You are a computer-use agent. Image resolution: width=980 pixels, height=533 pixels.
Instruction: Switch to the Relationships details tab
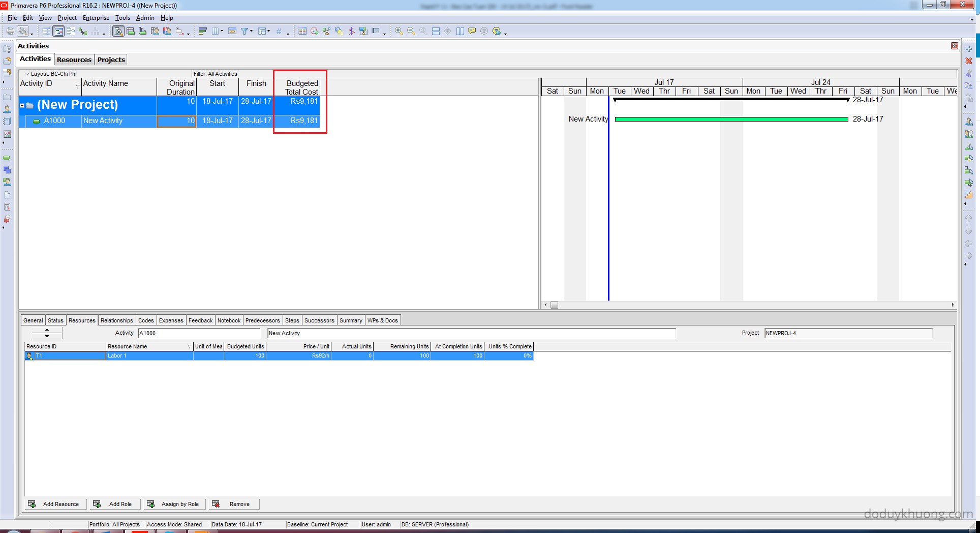pyautogui.click(x=116, y=320)
